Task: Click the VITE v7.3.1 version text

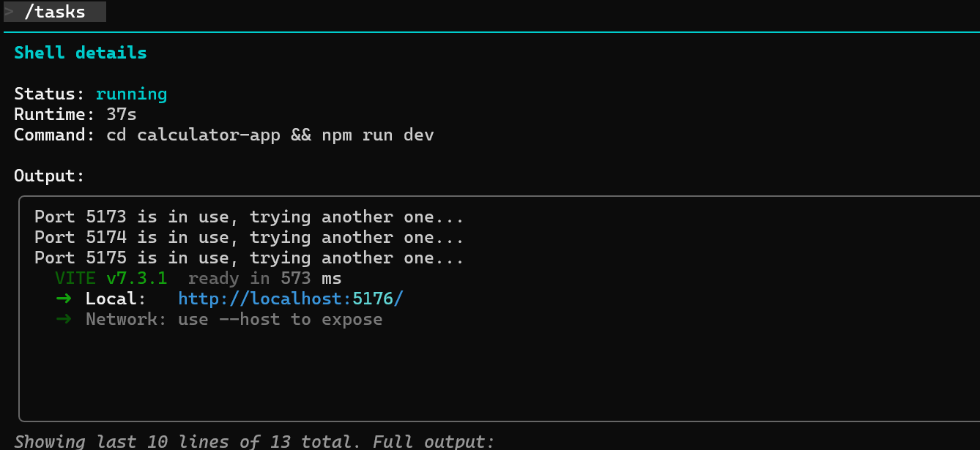Action: click(111, 279)
